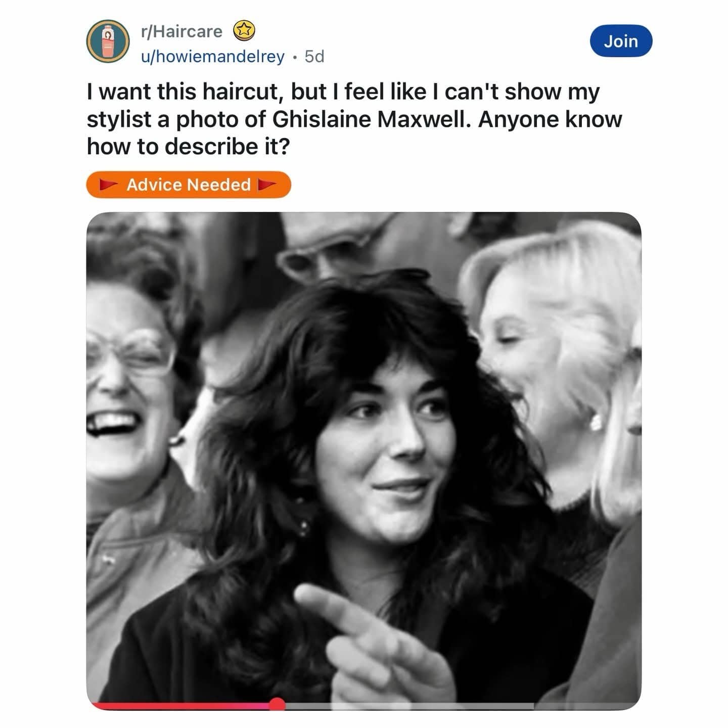Open the r/Haircare subreddit link
This screenshot has height=728, width=728.
[181, 31]
